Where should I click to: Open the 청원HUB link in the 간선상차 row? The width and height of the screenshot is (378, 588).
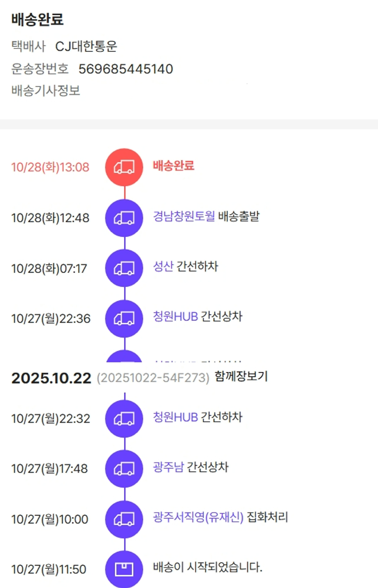click(175, 317)
